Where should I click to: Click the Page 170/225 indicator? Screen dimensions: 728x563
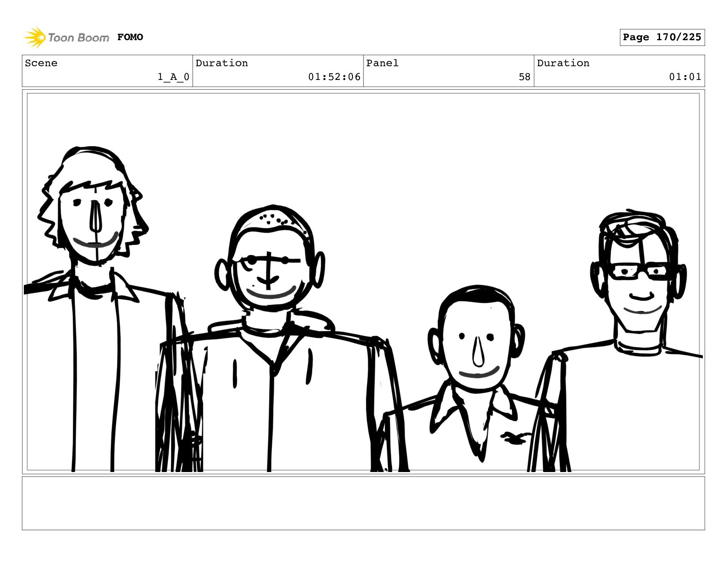662,37
